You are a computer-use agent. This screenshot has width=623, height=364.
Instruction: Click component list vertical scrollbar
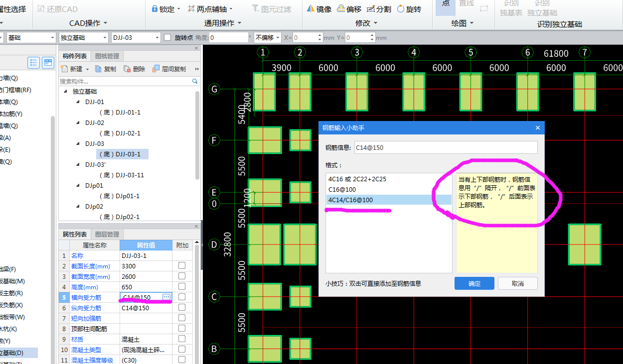(x=197, y=134)
